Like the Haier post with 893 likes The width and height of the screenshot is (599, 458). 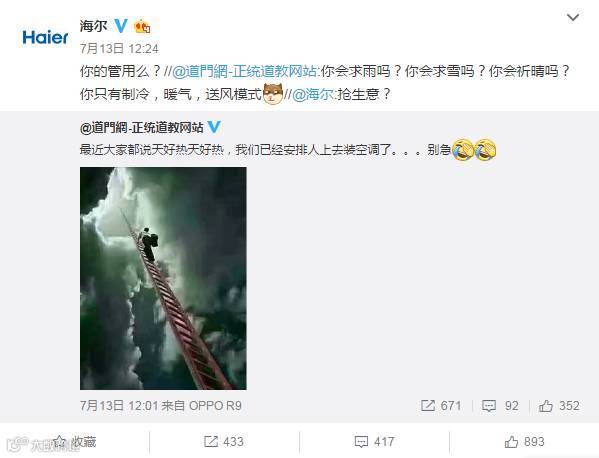pos(524,442)
